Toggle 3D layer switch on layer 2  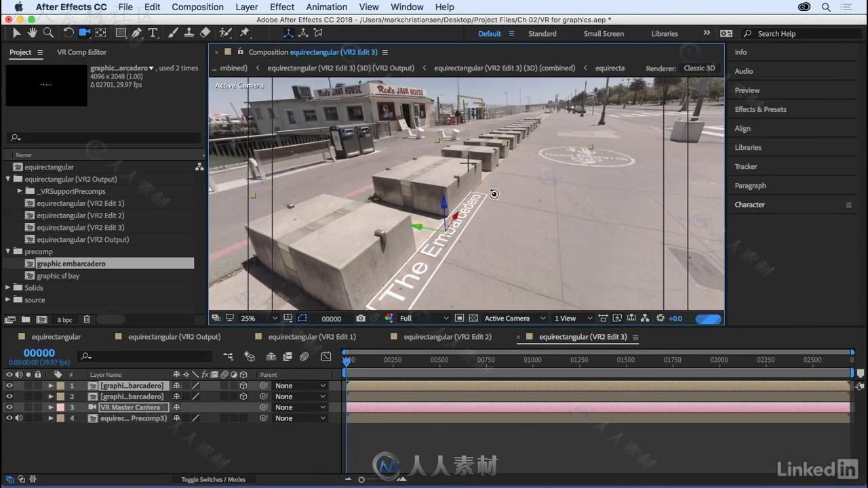[x=243, y=396]
